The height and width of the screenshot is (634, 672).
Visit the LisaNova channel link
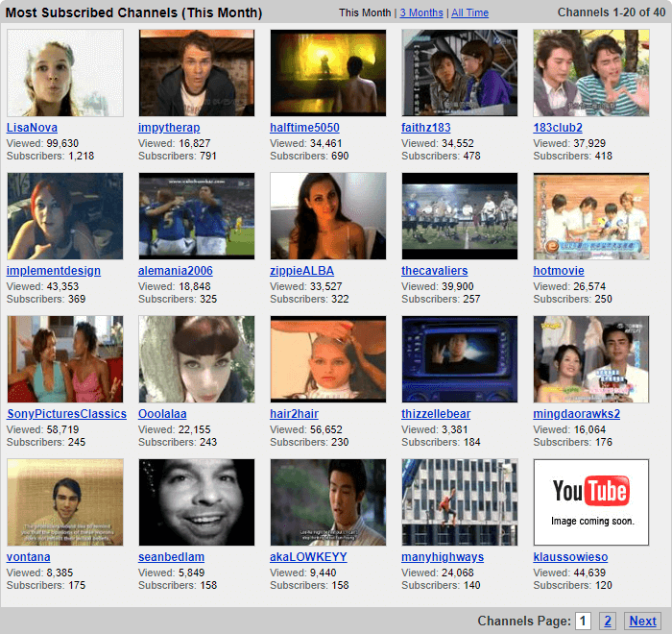(32, 128)
